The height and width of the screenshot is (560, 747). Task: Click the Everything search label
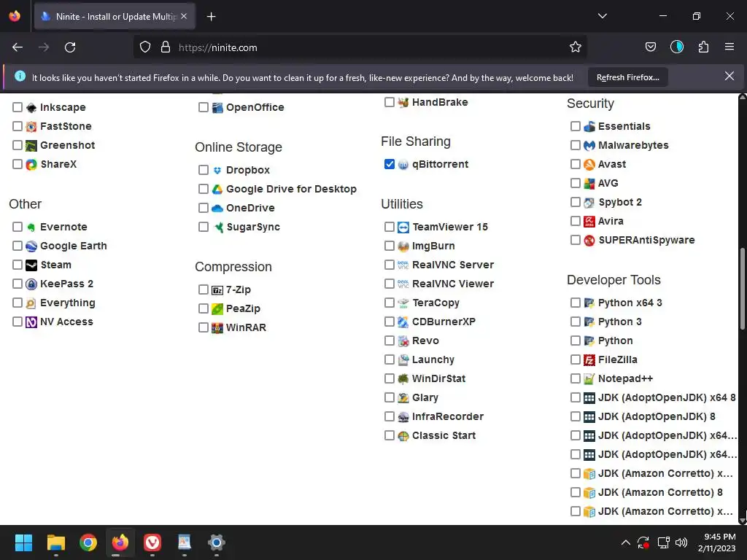tap(68, 303)
